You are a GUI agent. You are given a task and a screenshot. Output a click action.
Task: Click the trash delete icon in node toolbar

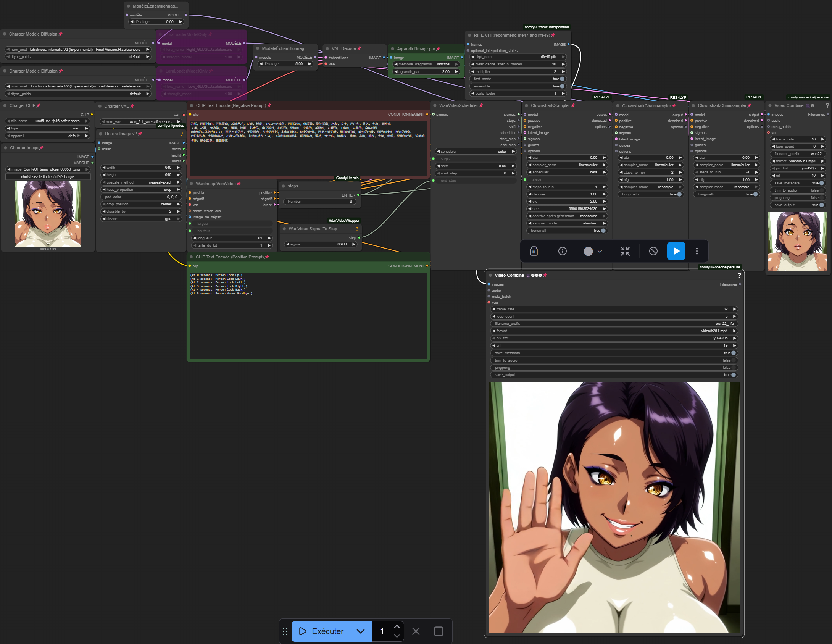coord(534,251)
